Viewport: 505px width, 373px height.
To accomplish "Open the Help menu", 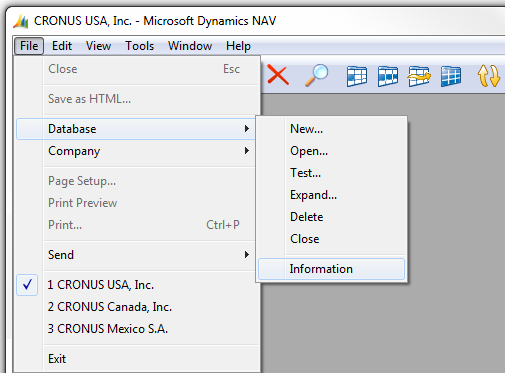I will pos(238,46).
